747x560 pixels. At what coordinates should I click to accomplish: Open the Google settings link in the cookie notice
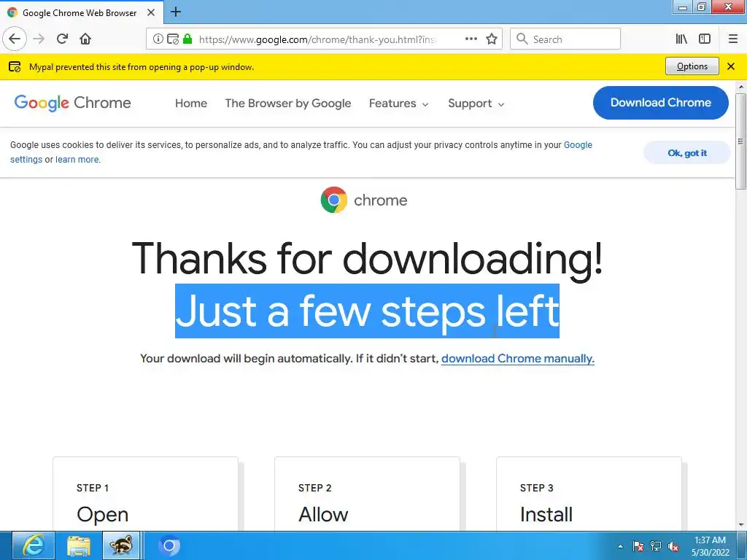578,145
